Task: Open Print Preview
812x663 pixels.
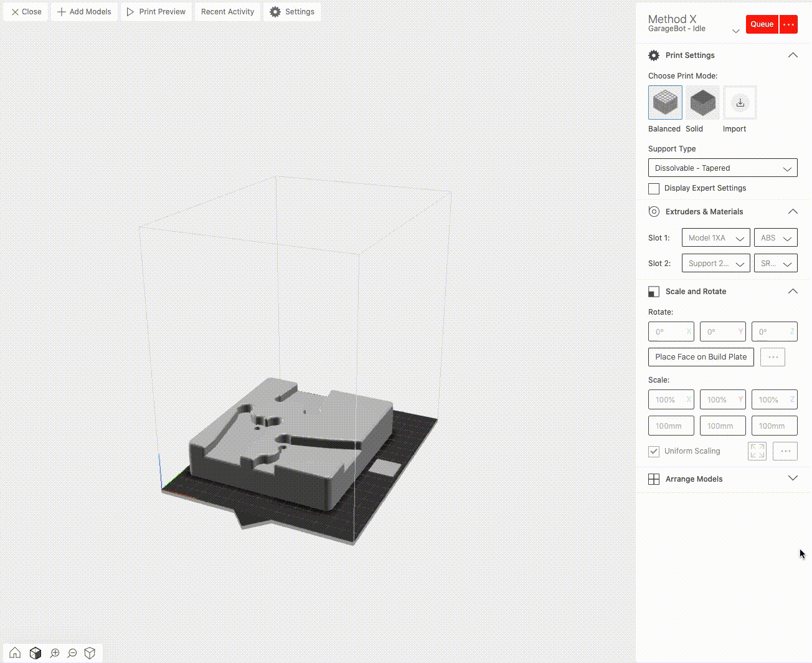Action: pos(156,12)
